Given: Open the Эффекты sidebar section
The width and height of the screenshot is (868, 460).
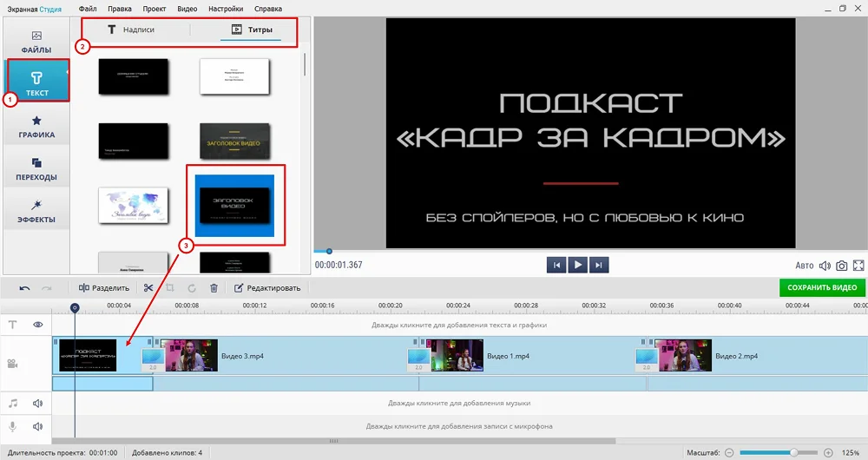Looking at the screenshot, I should tap(36, 212).
